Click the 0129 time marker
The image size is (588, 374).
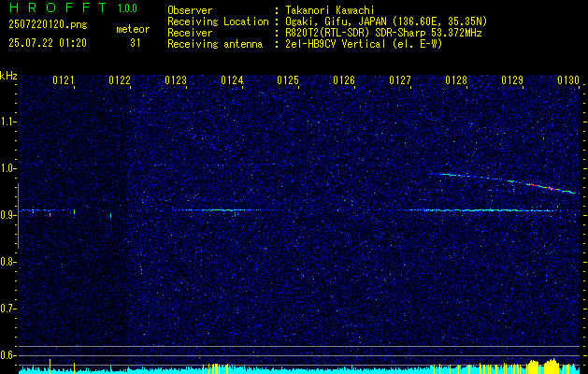(x=512, y=80)
